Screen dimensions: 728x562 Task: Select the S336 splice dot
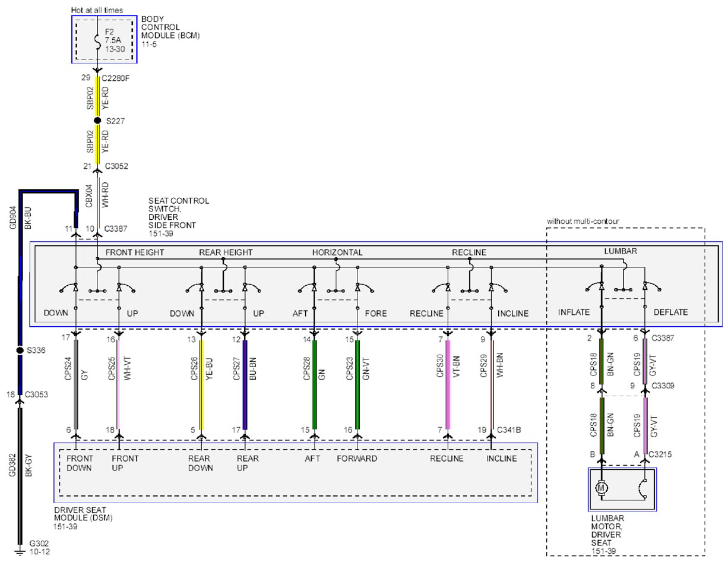(x=20, y=351)
